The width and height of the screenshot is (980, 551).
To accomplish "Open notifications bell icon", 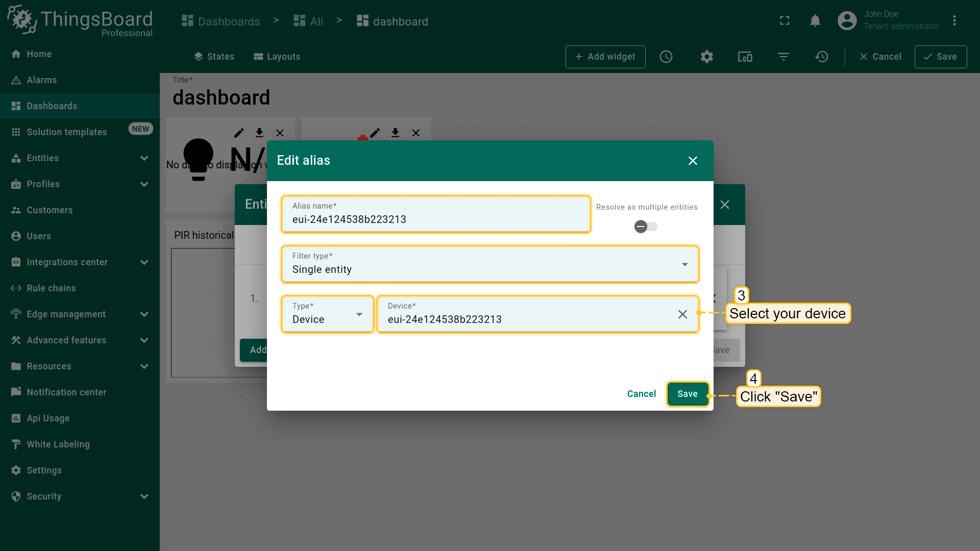I will tap(815, 20).
